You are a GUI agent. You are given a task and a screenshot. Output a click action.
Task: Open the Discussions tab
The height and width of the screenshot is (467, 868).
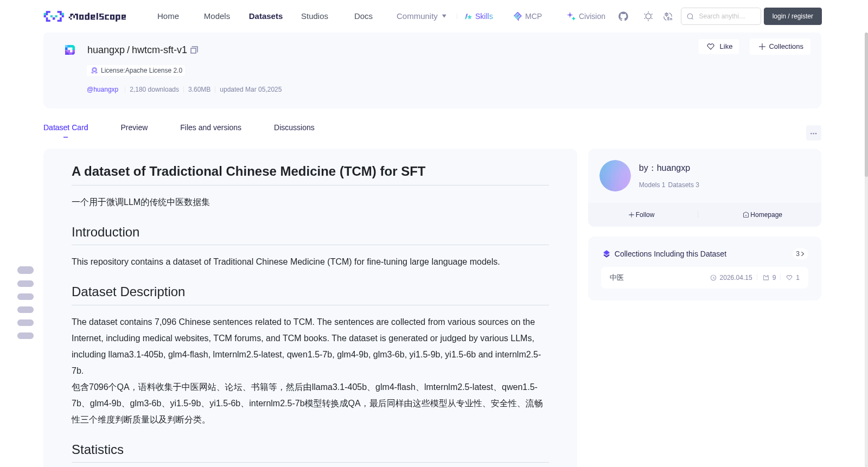(x=294, y=127)
